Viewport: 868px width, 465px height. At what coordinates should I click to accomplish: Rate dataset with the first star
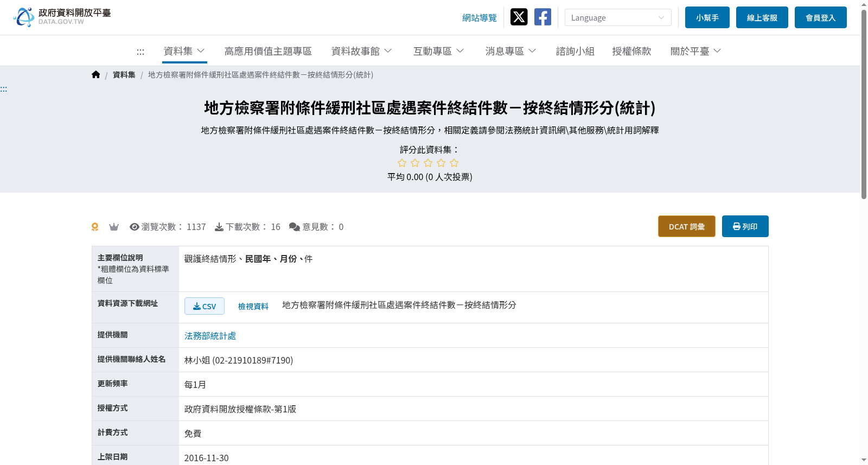[x=402, y=163]
